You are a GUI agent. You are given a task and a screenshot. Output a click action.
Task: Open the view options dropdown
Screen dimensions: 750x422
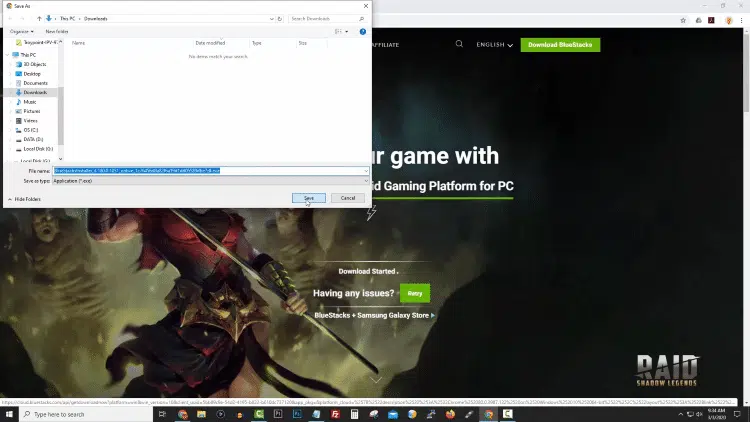[x=346, y=32]
